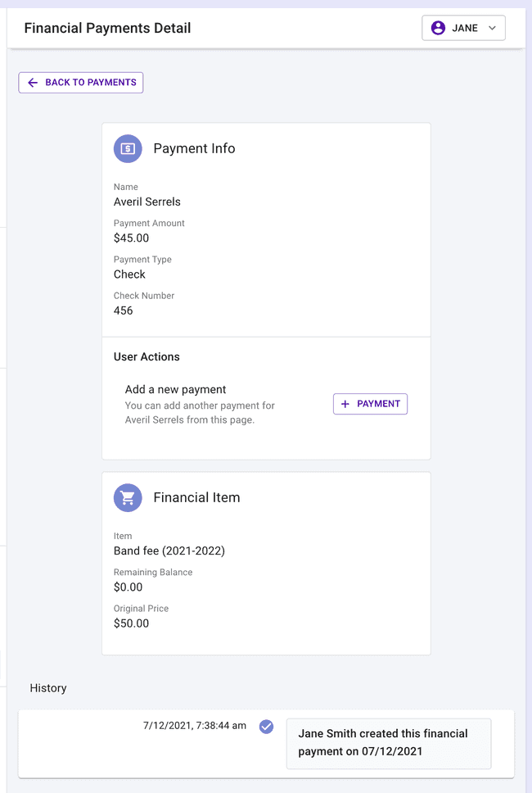The height and width of the screenshot is (793, 532).
Task: Click the user account avatar icon
Action: pos(439,28)
